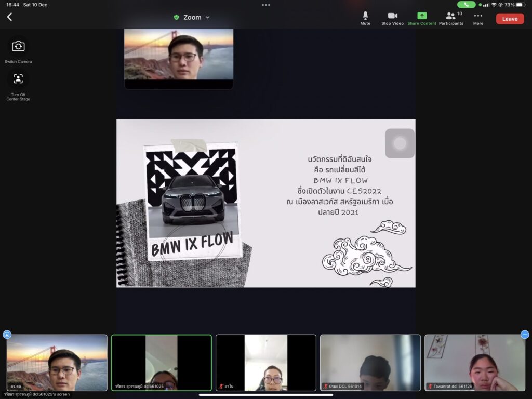Click the green encryption shield icon
This screenshot has width=532, height=399.
pyautogui.click(x=177, y=18)
